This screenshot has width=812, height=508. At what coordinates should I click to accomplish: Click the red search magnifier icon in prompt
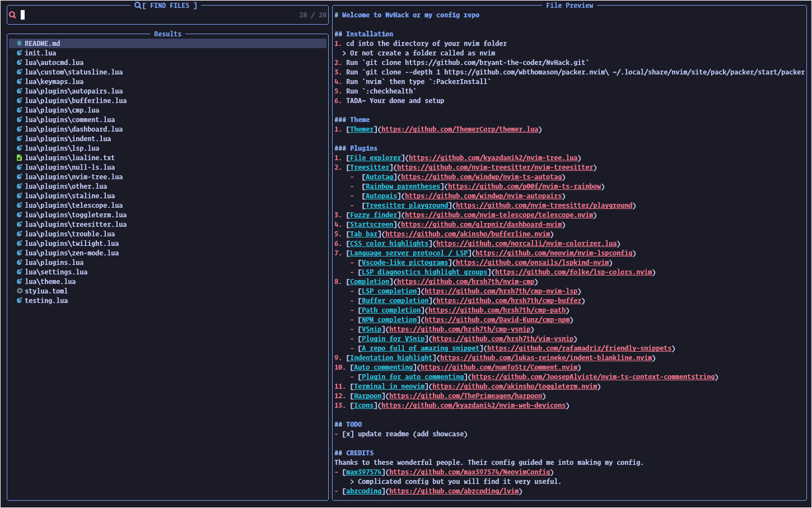[12, 15]
